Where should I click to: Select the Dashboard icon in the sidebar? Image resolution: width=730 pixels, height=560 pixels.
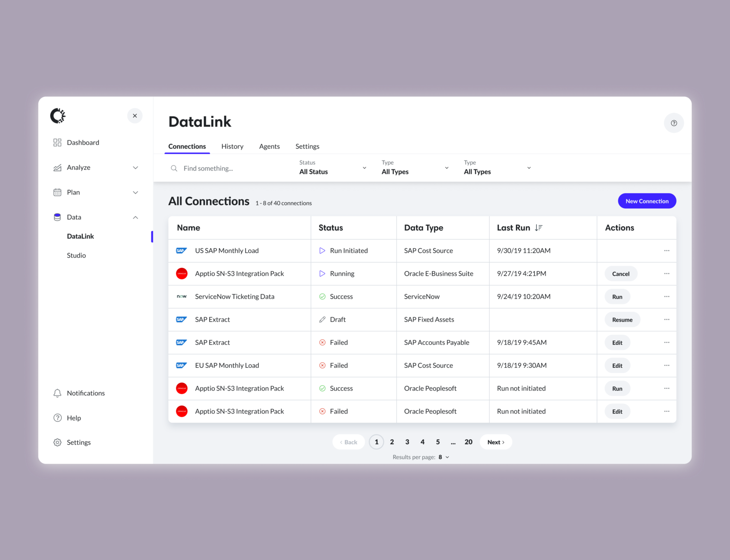[x=57, y=142]
